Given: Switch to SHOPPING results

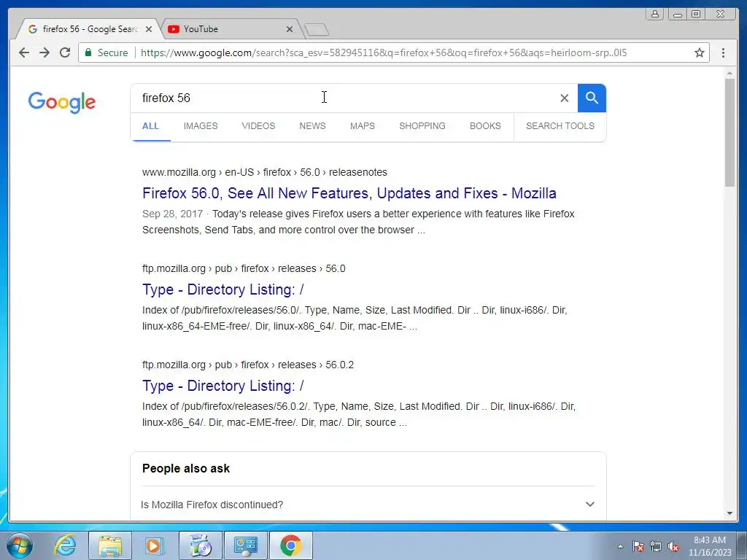Looking at the screenshot, I should pos(422,126).
